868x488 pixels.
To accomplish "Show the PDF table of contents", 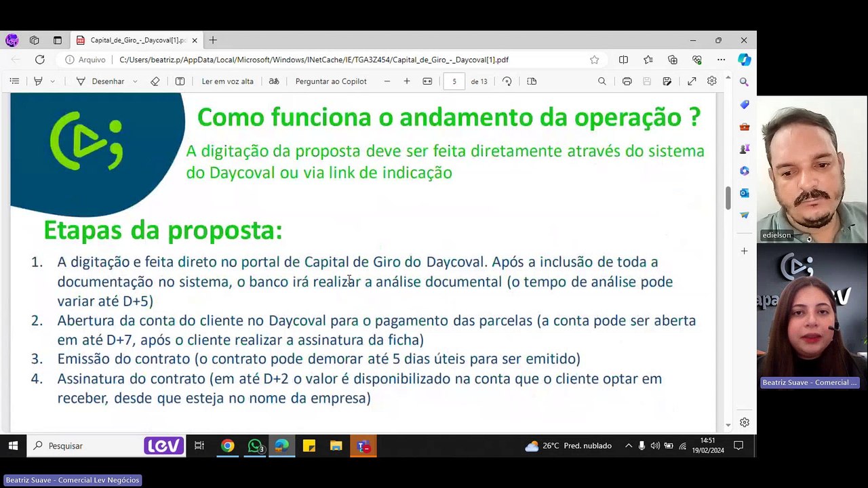I will [x=14, y=81].
